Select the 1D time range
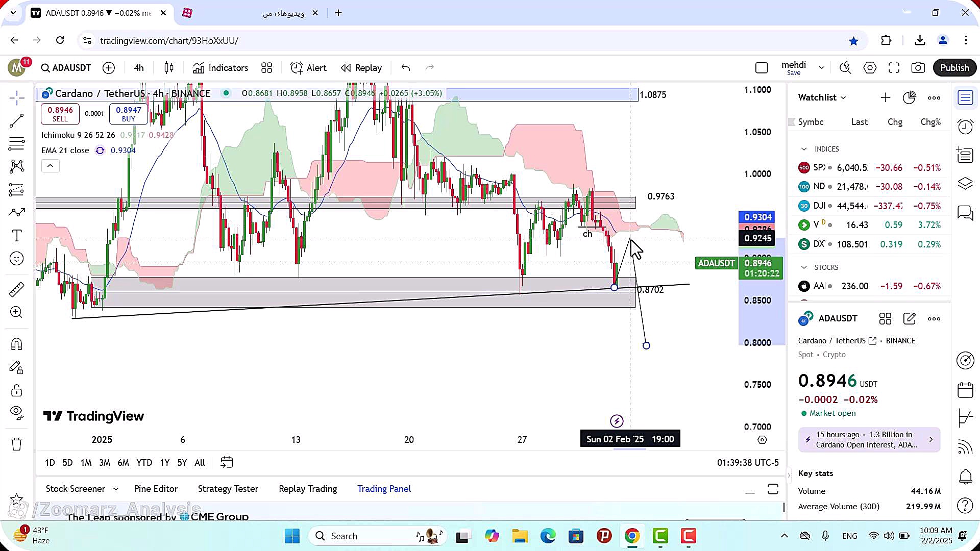 50,463
